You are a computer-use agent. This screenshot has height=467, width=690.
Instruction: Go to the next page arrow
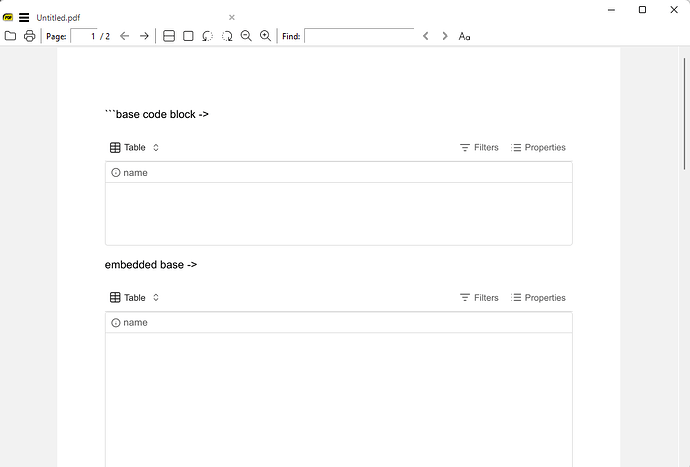[x=144, y=36]
